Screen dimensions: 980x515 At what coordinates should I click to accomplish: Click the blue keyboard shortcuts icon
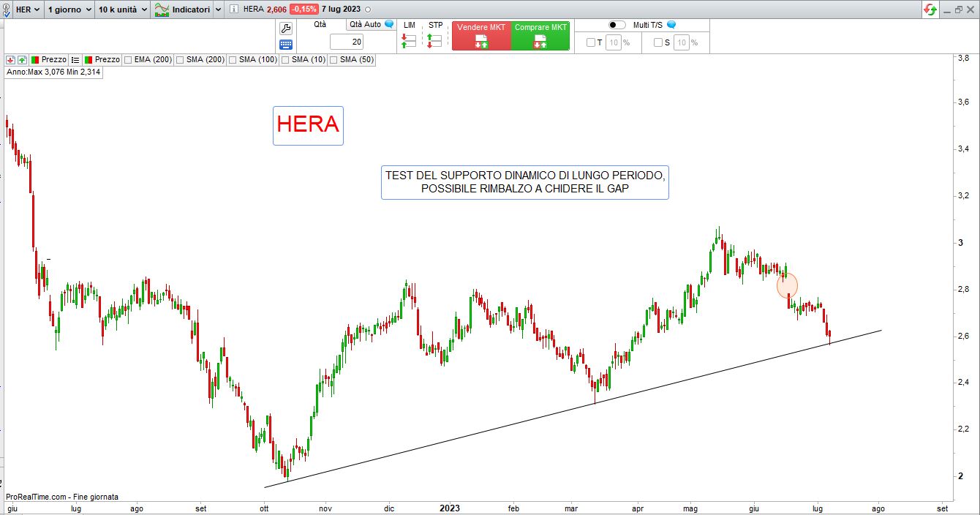[x=286, y=44]
